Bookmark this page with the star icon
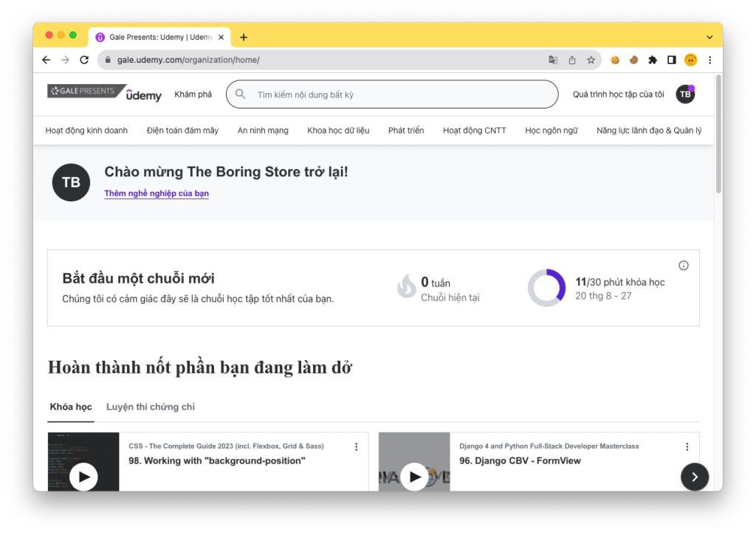This screenshot has width=756, height=535. pos(591,60)
